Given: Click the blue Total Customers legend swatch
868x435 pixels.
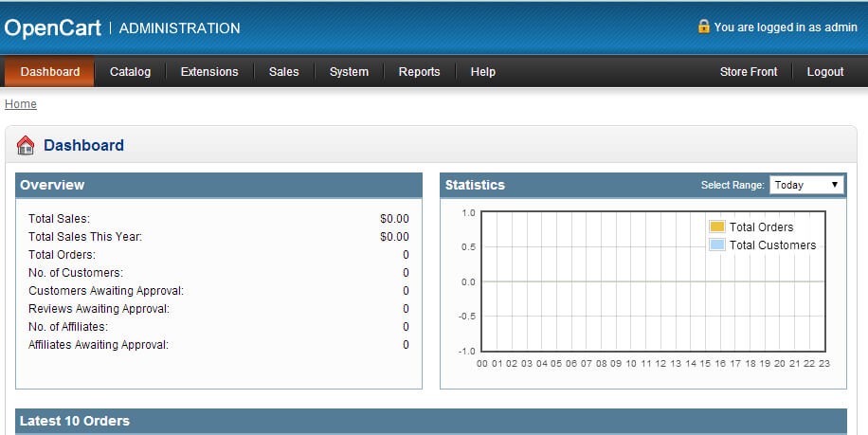Looking at the screenshot, I should tap(717, 245).
